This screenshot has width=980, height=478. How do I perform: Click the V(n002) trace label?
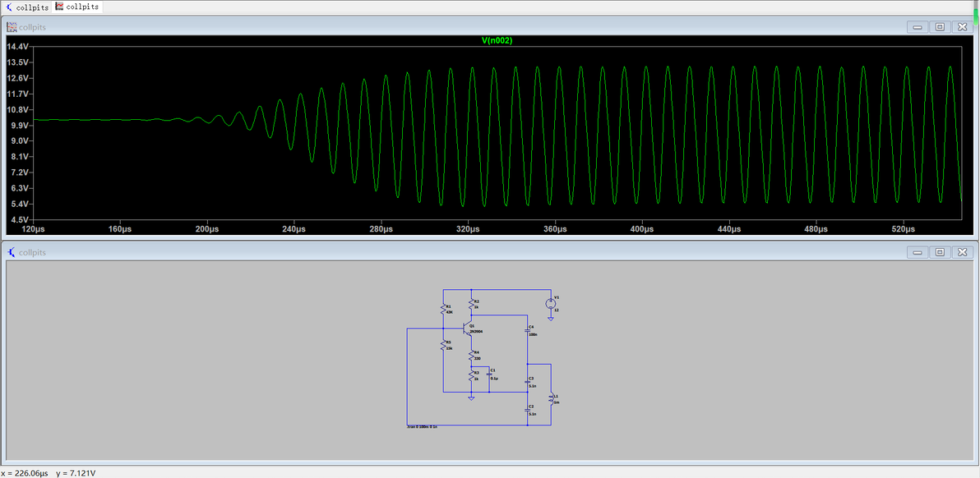[497, 40]
